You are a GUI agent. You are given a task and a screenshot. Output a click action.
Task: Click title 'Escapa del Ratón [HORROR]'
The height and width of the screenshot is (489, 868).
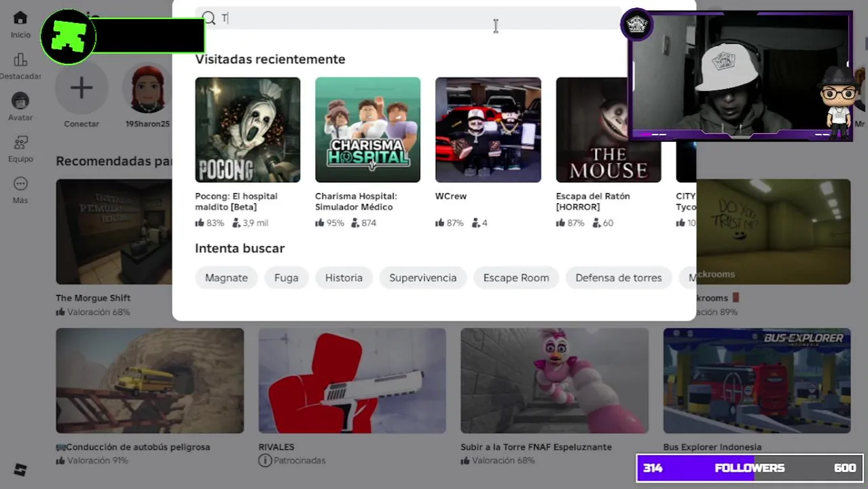(592, 201)
